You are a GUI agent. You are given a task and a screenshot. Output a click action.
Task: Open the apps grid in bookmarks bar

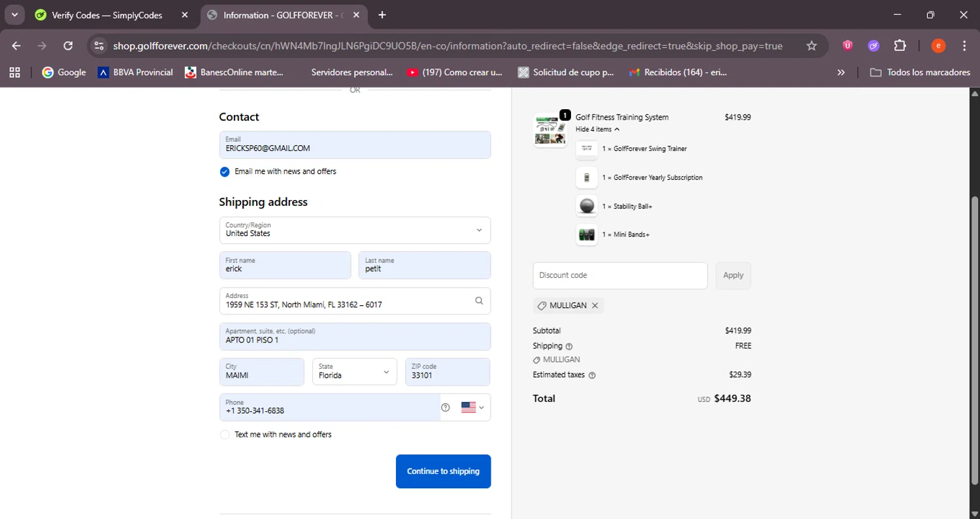coord(14,73)
